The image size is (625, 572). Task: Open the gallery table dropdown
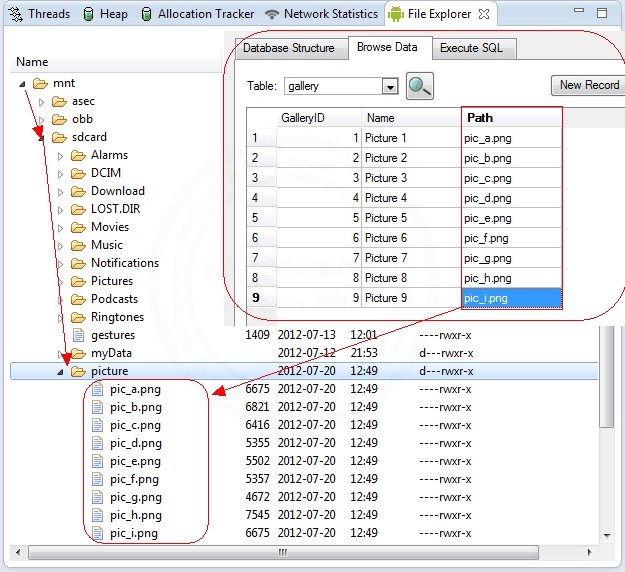390,87
